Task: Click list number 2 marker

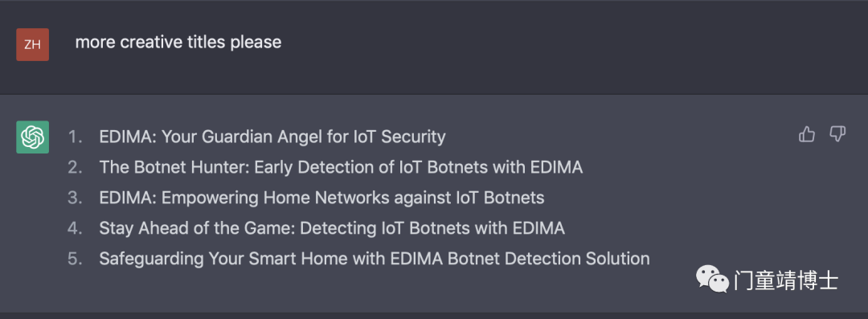Action: (76, 167)
